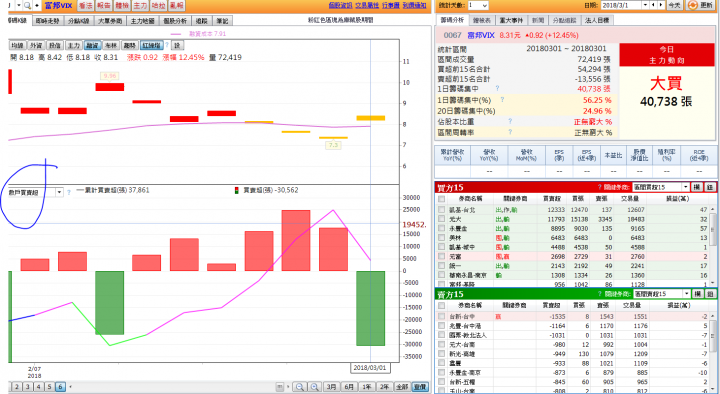Toggle the 外資 overlay button
Image resolution: width=720 pixels, height=394 pixels.
coord(36,45)
